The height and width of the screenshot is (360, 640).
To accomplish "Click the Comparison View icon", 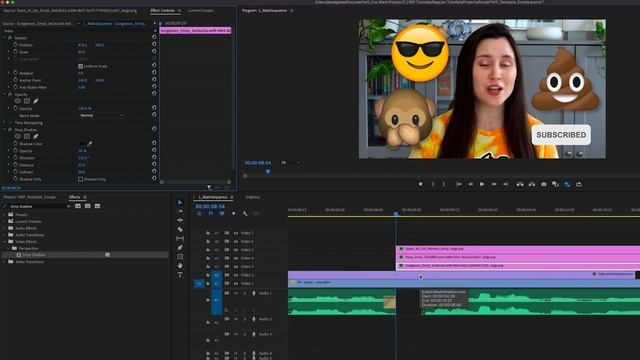I will 556,184.
